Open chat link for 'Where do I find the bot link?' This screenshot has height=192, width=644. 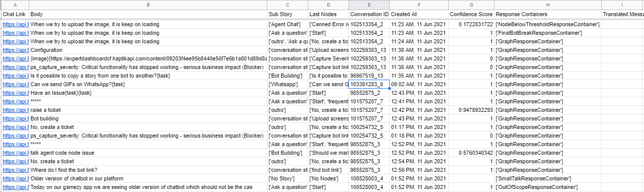(x=15, y=170)
